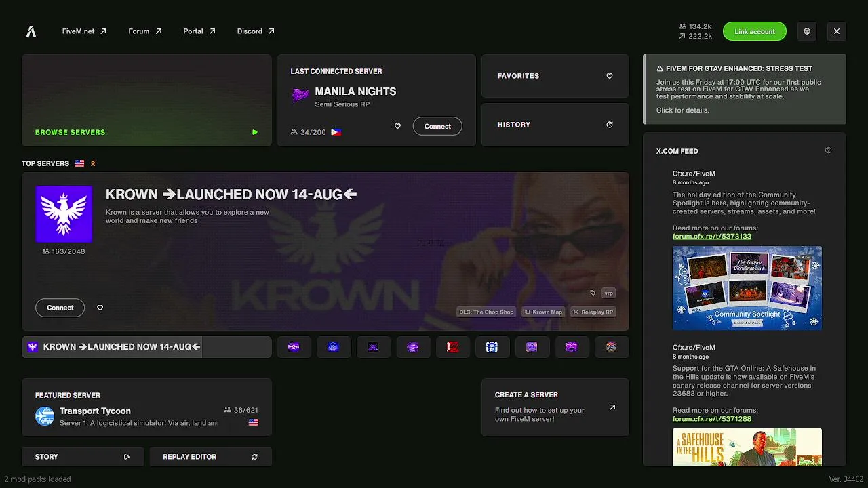
Task: Click the heart icon on Favorites
Action: [610, 76]
